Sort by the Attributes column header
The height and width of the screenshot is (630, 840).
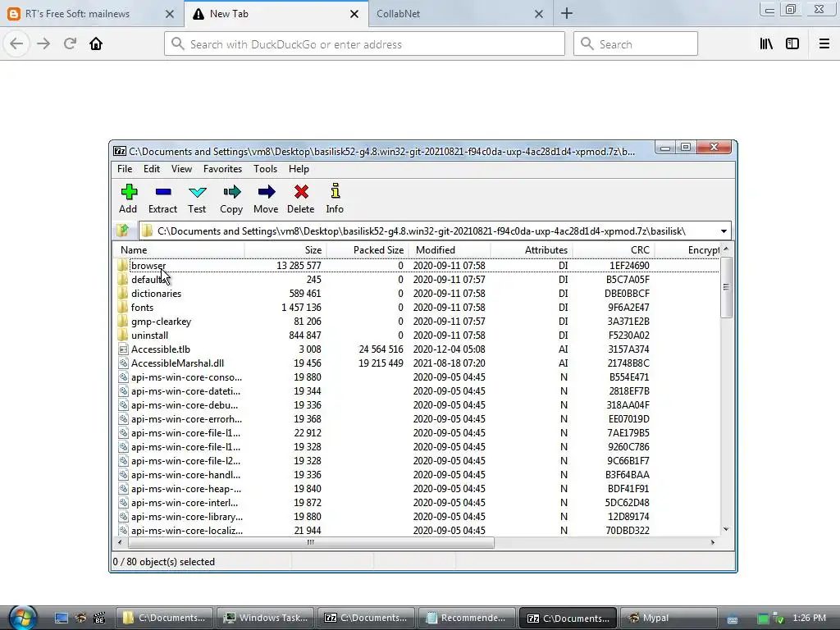tap(532, 249)
